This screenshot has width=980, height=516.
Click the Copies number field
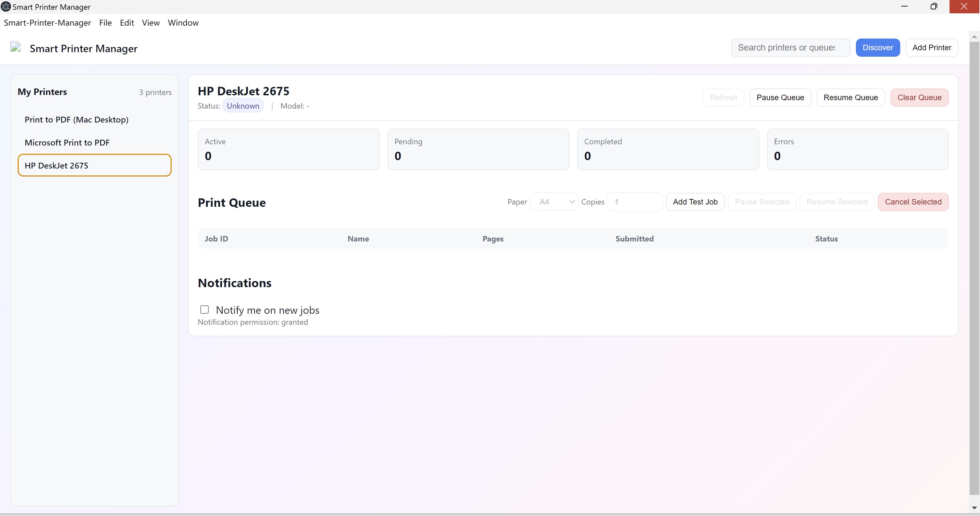[635, 202]
